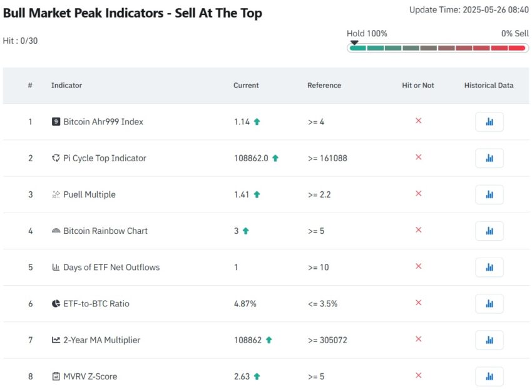This screenshot has width=532, height=392.
Task: Click the Days of ETF Net Outflows bar icon
Action: [x=56, y=268]
